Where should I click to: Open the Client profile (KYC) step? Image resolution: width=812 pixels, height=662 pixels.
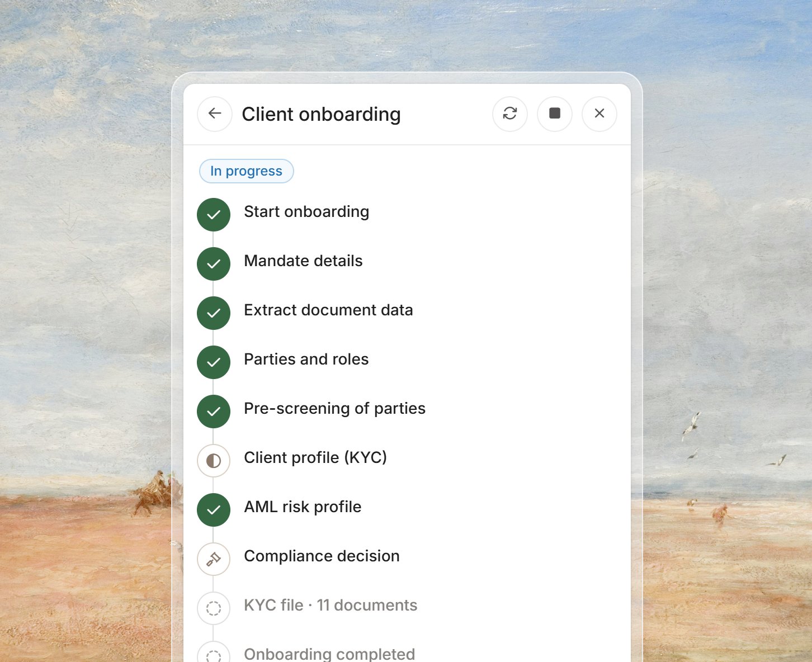pos(315,458)
